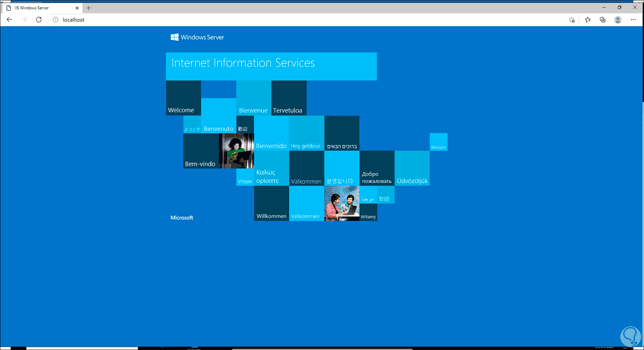Open the Favorites list
Viewport: 644px width, 350px height.
tap(588, 20)
